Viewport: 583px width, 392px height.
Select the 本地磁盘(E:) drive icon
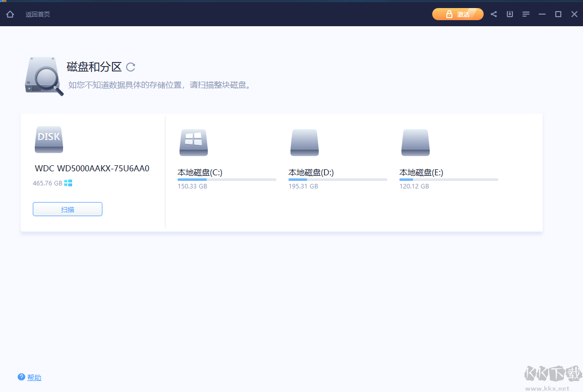pos(415,143)
